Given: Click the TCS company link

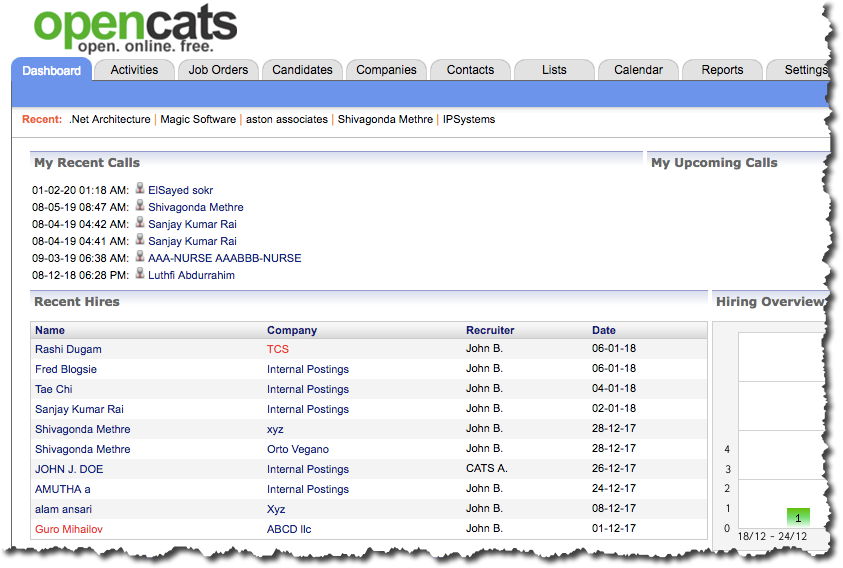Looking at the screenshot, I should point(277,349).
